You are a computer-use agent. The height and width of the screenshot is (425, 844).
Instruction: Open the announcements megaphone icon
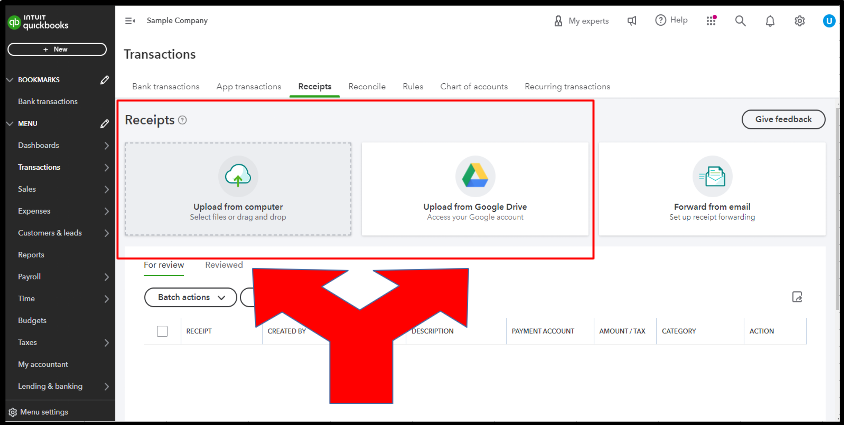[632, 21]
